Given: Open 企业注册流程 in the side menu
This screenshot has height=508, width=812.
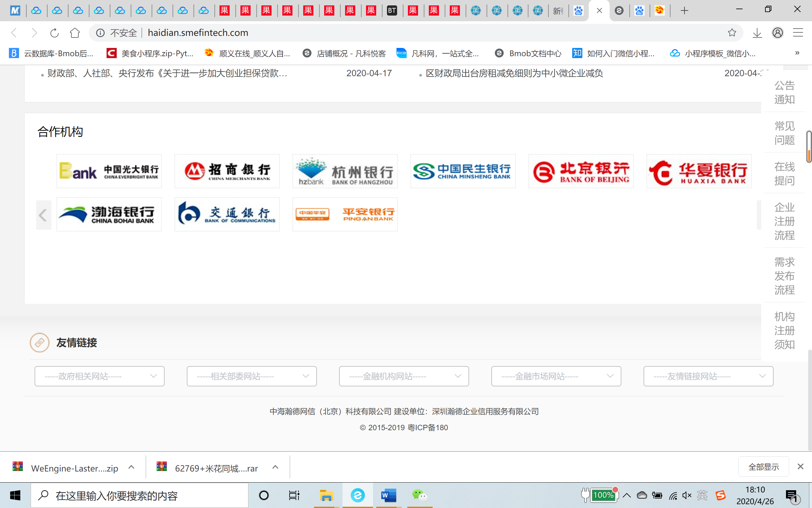Looking at the screenshot, I should click(x=784, y=221).
